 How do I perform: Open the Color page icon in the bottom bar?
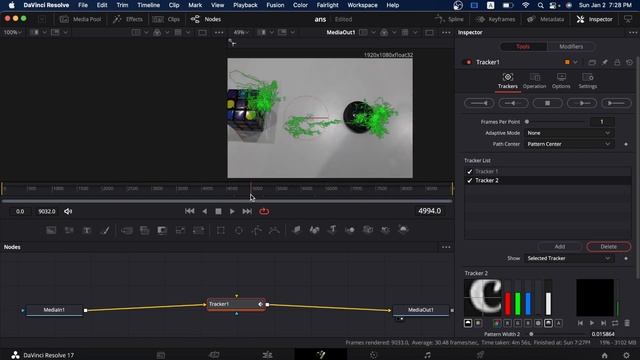tap(373, 355)
